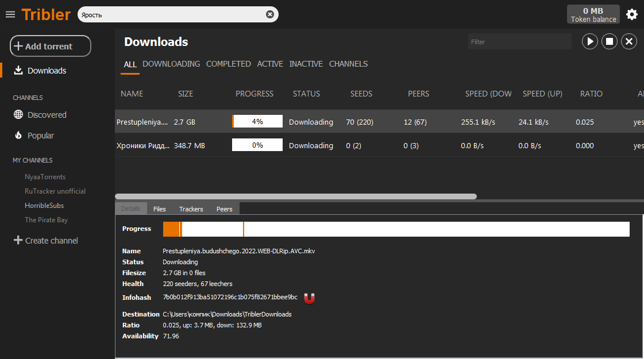Switch to the COMPLETED tab
This screenshot has width=644, height=359.
(x=228, y=64)
